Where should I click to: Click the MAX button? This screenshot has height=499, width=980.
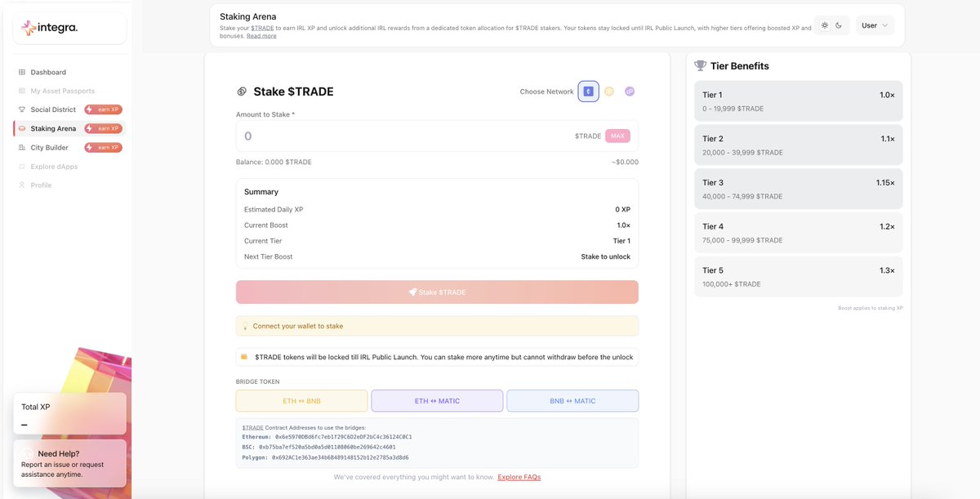(617, 136)
